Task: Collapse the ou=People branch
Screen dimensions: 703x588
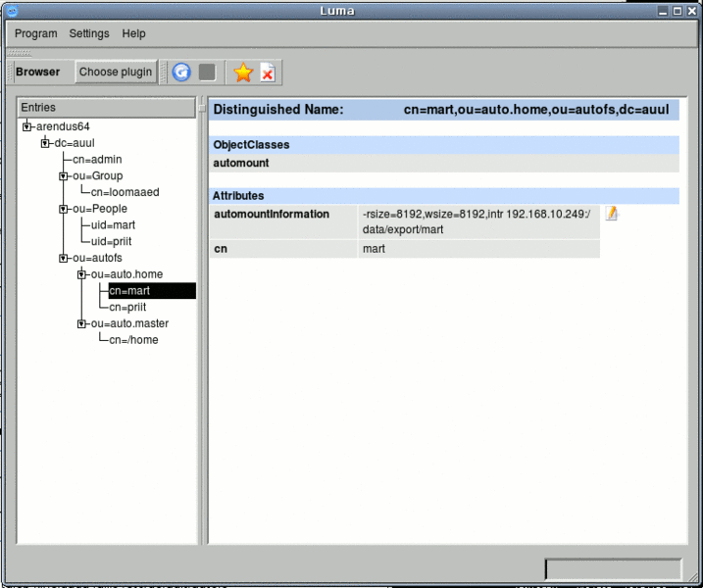Action: click(63, 209)
